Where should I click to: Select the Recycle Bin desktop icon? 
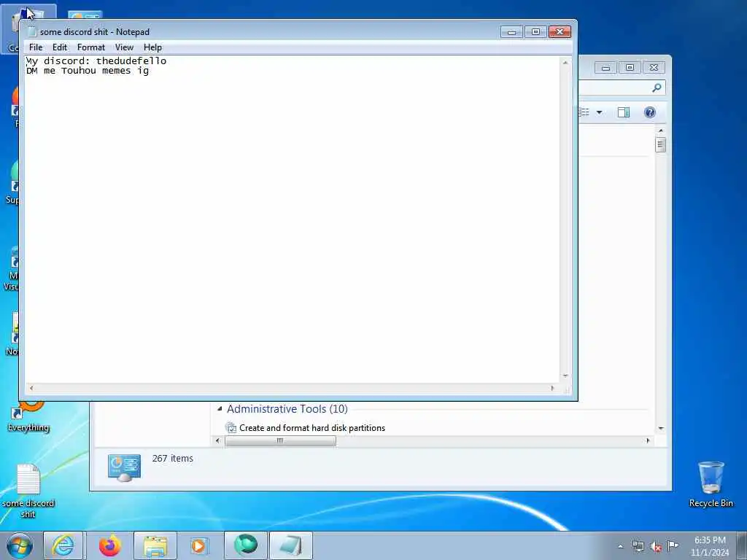(711, 484)
